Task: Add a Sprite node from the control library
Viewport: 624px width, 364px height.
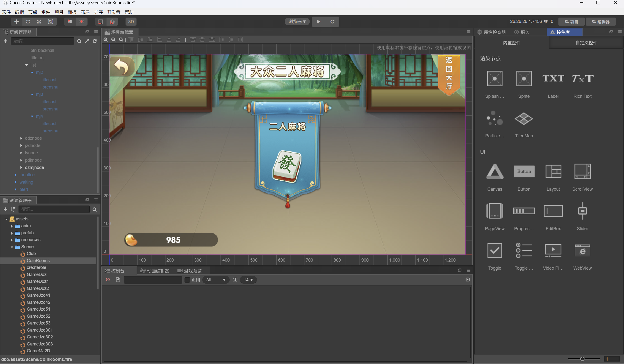Action: pos(524,79)
